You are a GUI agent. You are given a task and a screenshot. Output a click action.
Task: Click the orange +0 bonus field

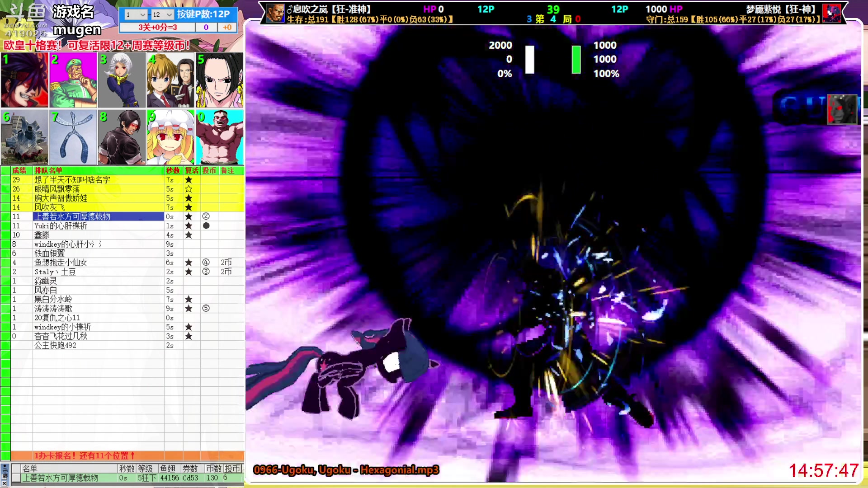[x=227, y=27]
